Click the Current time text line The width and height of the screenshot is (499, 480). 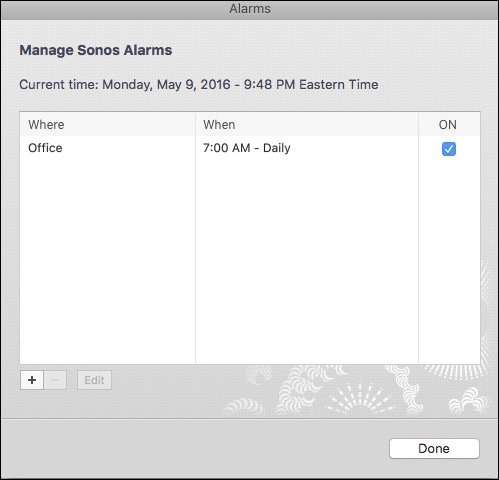tap(199, 85)
